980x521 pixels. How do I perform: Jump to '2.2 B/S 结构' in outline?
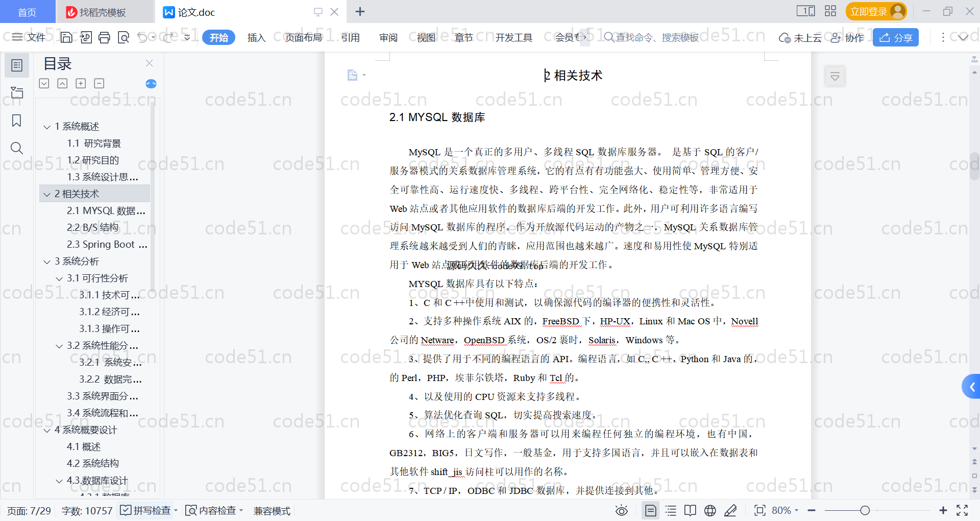click(x=92, y=228)
